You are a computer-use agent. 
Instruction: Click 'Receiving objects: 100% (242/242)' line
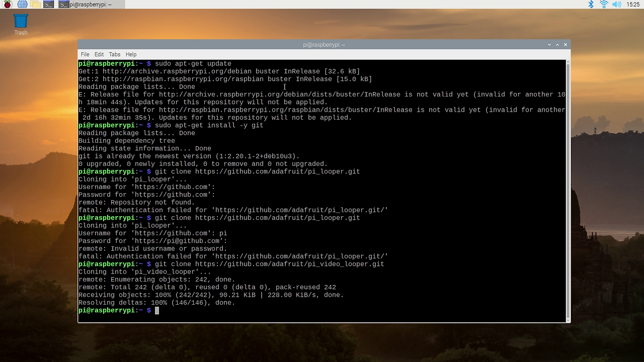pyautogui.click(x=211, y=295)
